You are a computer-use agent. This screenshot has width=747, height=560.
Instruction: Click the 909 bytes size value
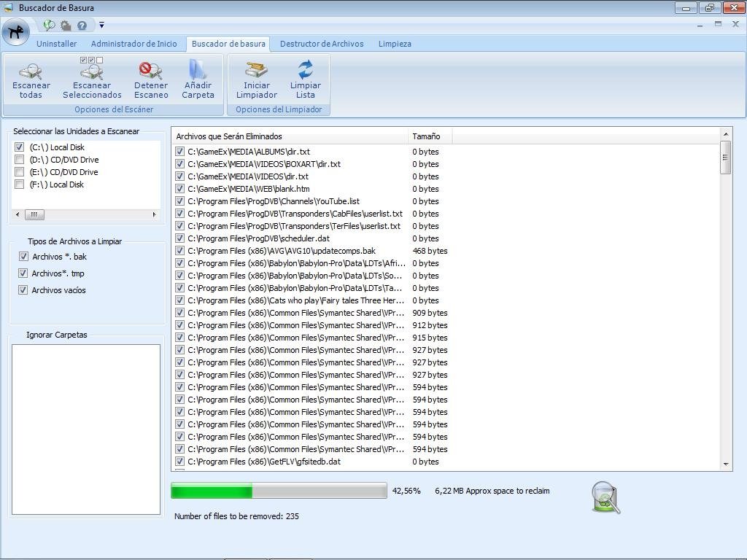pyautogui.click(x=430, y=313)
